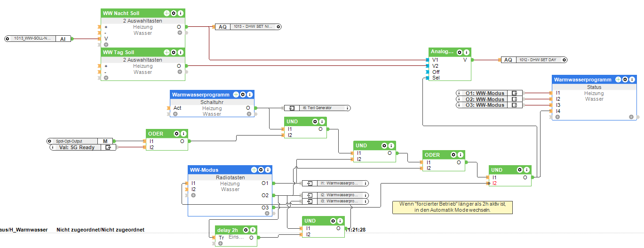Image resolution: width=644 pixels, height=248 pixels.
Task: Add input to WW-Modus block via plus
Action: tap(193, 195)
